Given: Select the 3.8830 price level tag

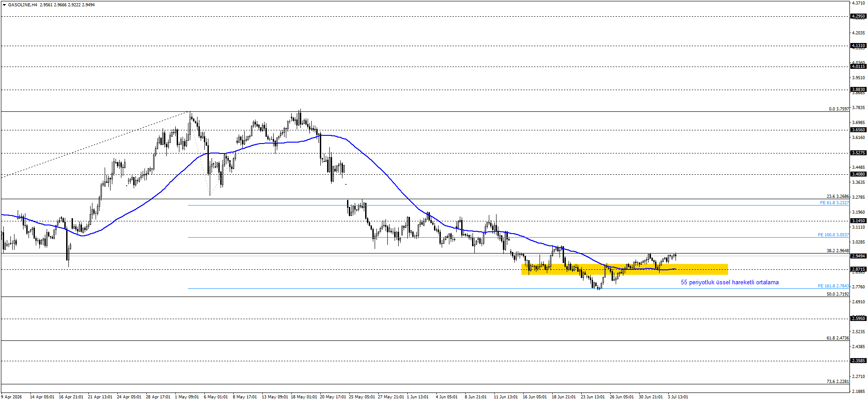Looking at the screenshot, I should [x=858, y=90].
